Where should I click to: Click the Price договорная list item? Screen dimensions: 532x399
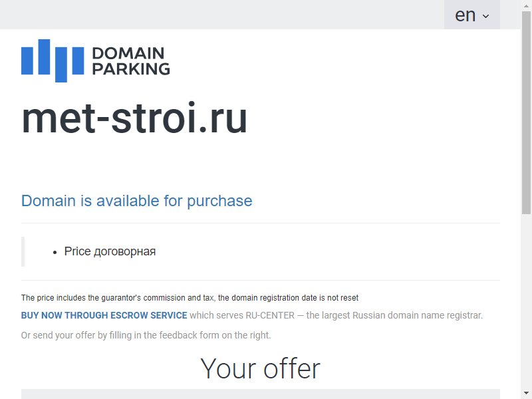(x=110, y=251)
